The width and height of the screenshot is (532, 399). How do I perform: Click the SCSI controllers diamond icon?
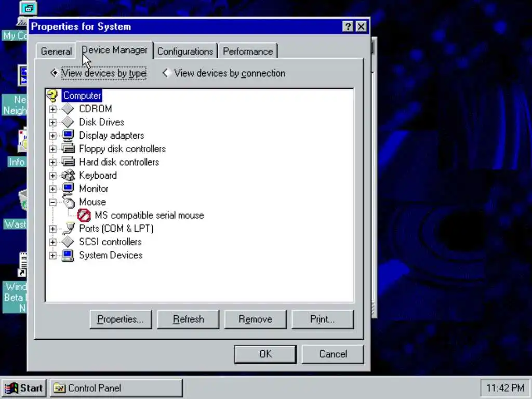point(68,242)
